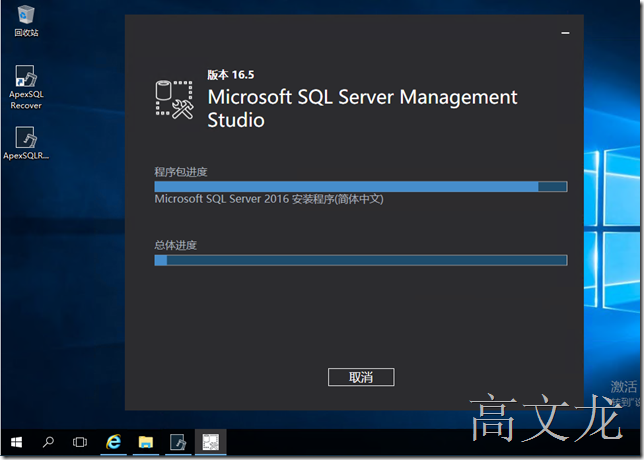Viewport: 644px width, 460px height.
Task: Click the 程序包进度 label
Action: [x=181, y=172]
